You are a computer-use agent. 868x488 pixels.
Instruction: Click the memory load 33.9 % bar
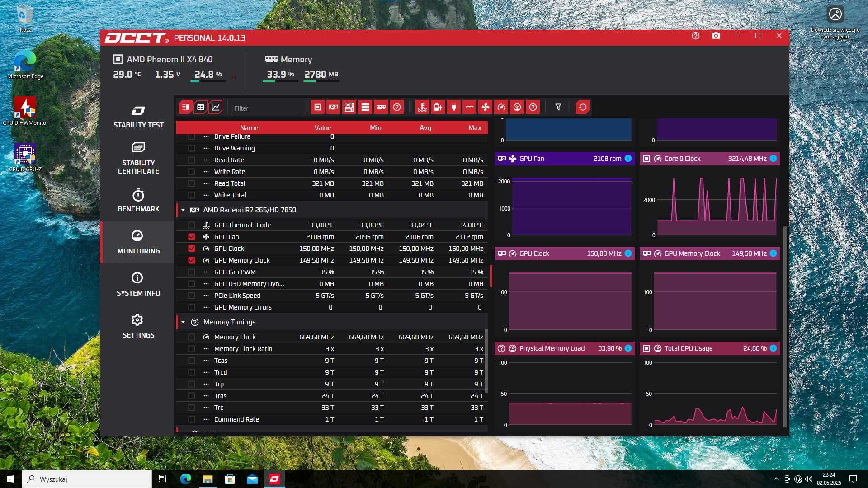tap(280, 81)
